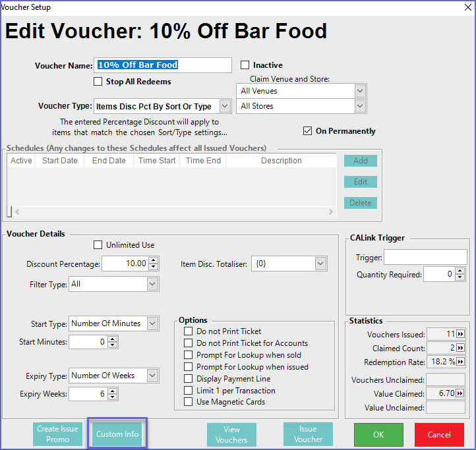Decrease the Expiry Weeks spinner value
This screenshot has width=476, height=450.
pos(112,397)
